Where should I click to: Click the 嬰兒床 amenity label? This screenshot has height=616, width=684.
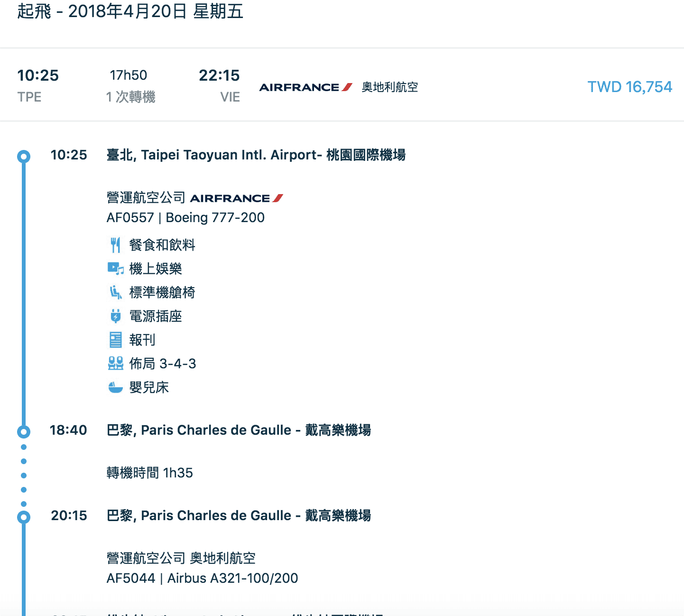149,387
